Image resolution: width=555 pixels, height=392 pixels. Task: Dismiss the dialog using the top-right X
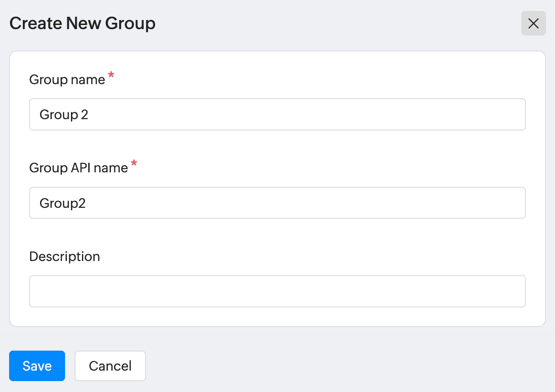coord(533,24)
